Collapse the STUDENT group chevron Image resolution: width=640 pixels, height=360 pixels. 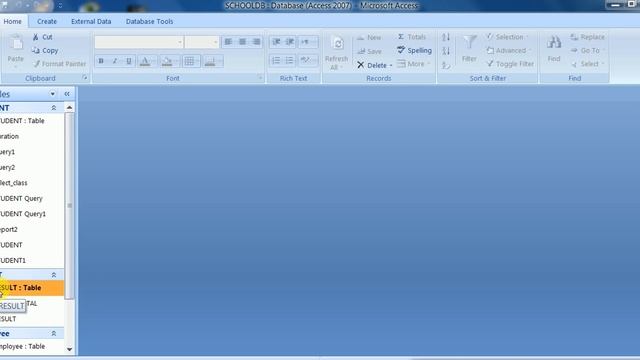coord(53,108)
